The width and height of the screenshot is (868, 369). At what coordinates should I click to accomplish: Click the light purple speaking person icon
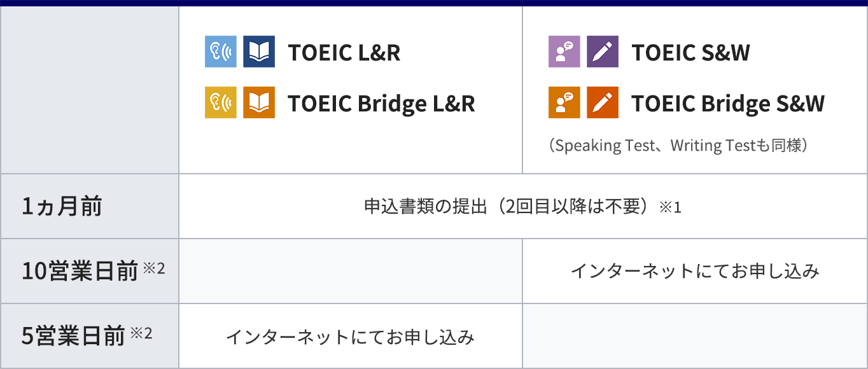[x=564, y=52]
